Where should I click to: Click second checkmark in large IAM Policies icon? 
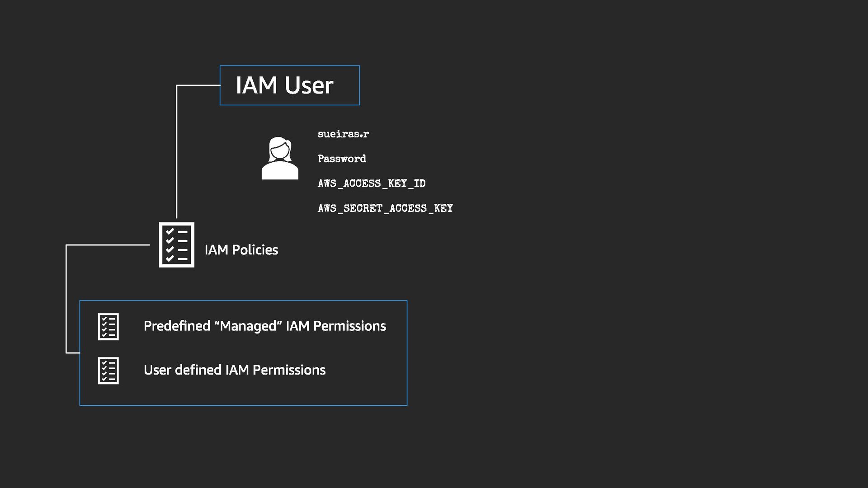coord(170,240)
